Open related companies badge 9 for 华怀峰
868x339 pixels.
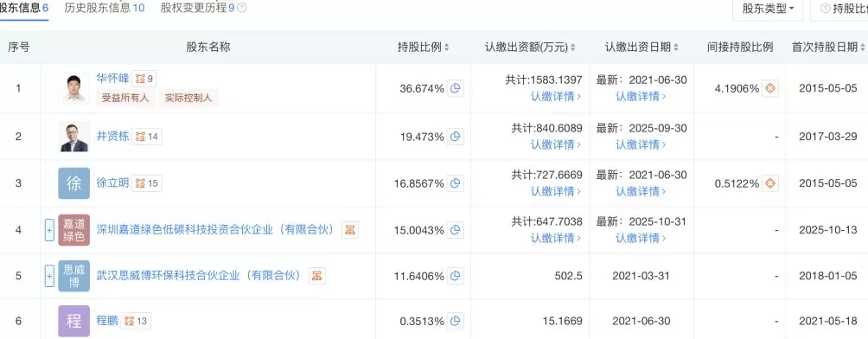pos(144,79)
